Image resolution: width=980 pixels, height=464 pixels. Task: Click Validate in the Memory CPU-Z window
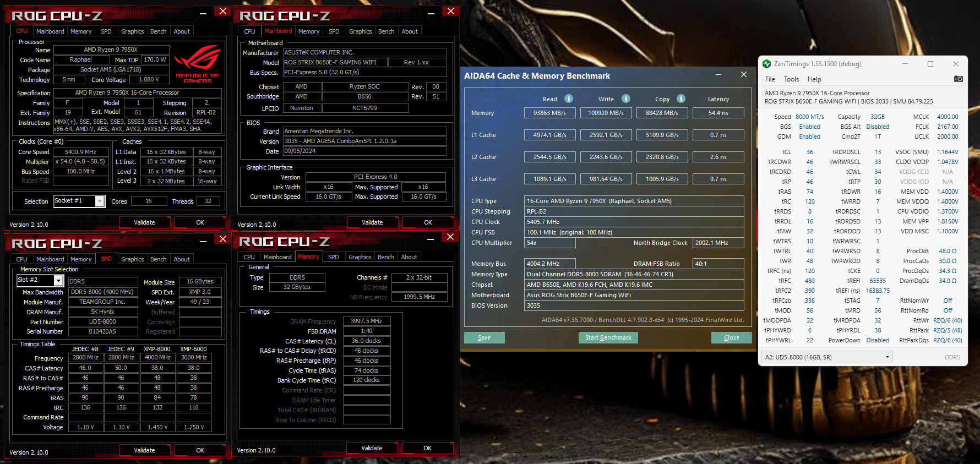click(x=372, y=448)
